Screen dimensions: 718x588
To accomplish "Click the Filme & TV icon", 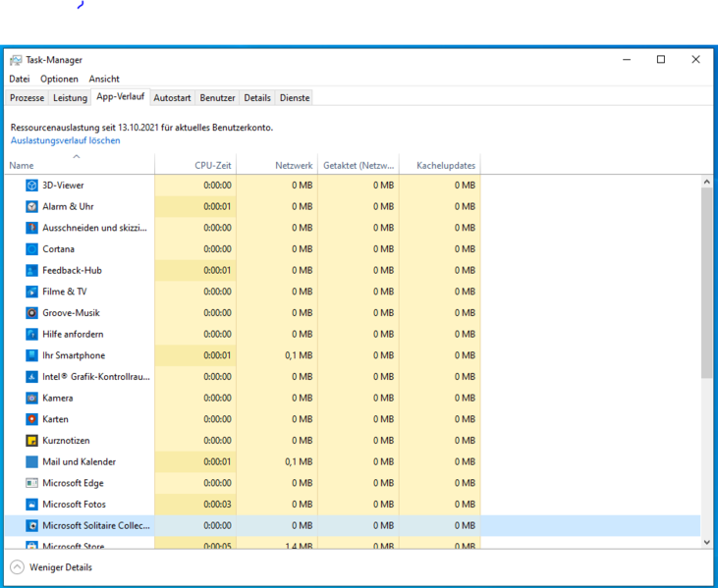I will (32, 292).
